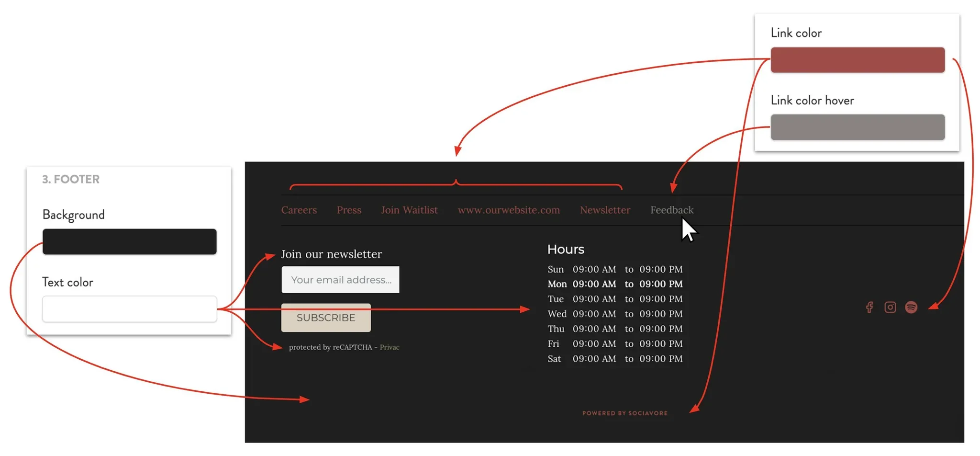The image size is (980, 456).
Task: Pick the Link color swatch
Action: click(857, 60)
